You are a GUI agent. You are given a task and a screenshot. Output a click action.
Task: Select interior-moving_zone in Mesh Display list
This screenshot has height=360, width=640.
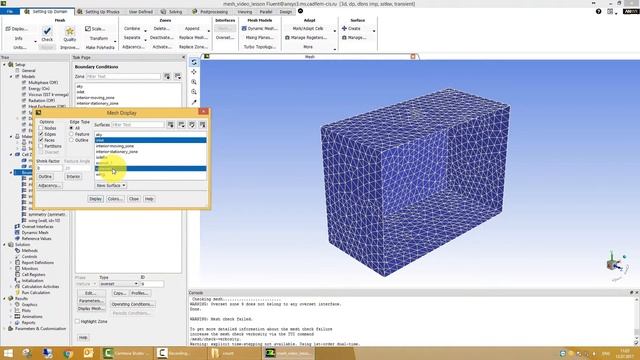coord(150,146)
